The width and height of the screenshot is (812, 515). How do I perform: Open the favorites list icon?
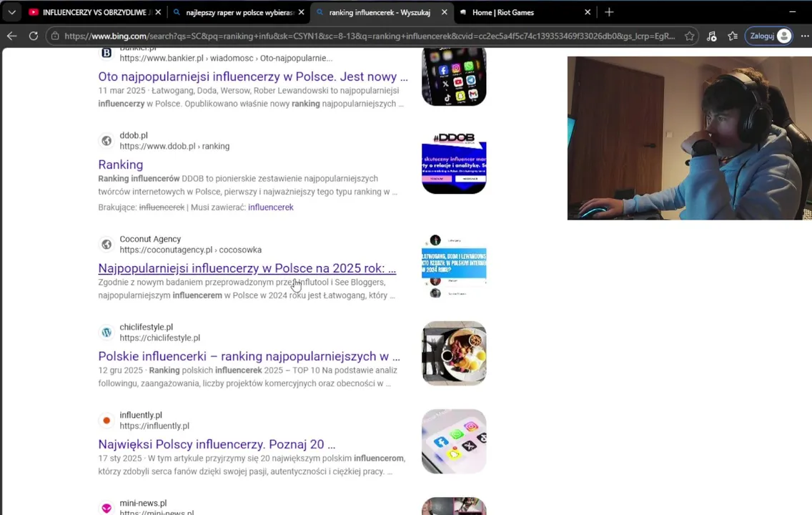[732, 36]
